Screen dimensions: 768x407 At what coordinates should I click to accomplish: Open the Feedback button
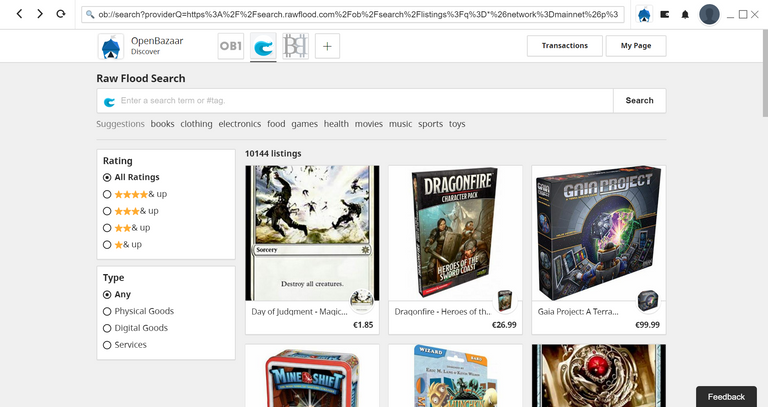726,397
